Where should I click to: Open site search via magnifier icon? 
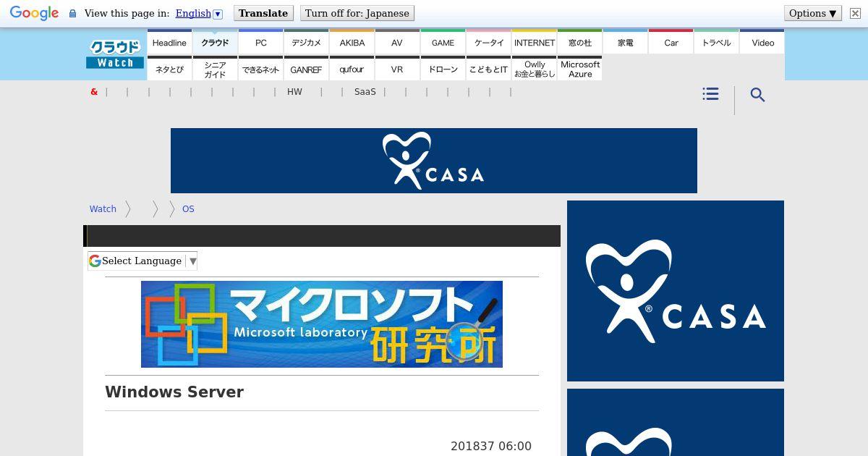(x=757, y=95)
